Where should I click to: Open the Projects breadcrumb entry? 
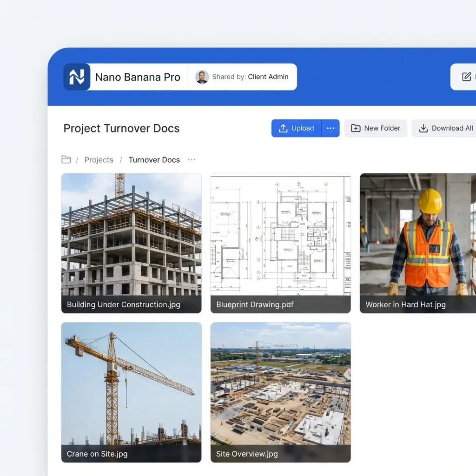point(99,159)
